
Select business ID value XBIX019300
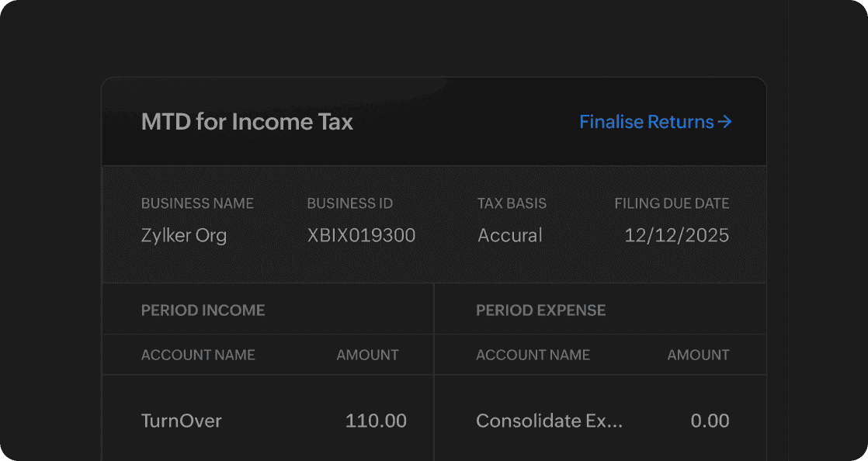[362, 236]
